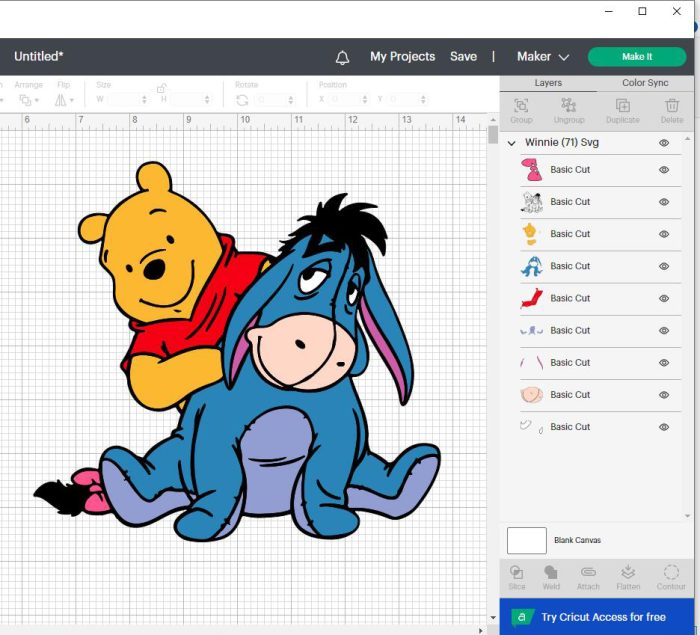
Task: Click Save in the header
Action: 463,57
